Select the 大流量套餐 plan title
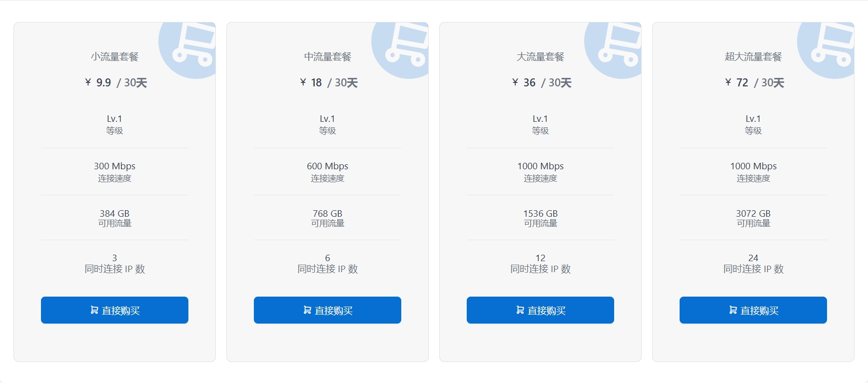This screenshot has height=383, width=868. point(540,57)
